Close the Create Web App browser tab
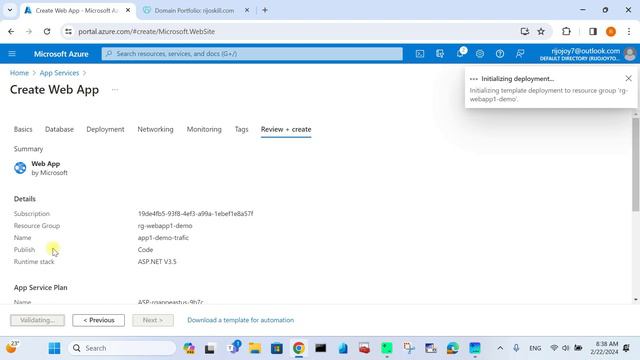 128,10
